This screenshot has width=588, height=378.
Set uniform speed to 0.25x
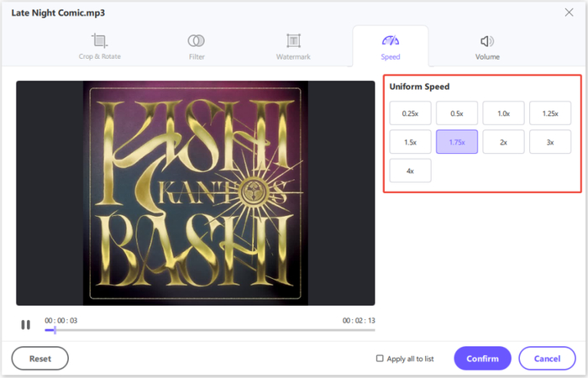pos(410,113)
